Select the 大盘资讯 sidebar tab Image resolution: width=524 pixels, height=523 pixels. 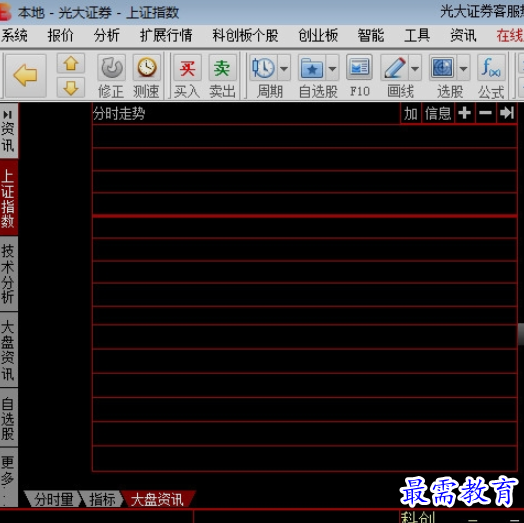point(8,350)
